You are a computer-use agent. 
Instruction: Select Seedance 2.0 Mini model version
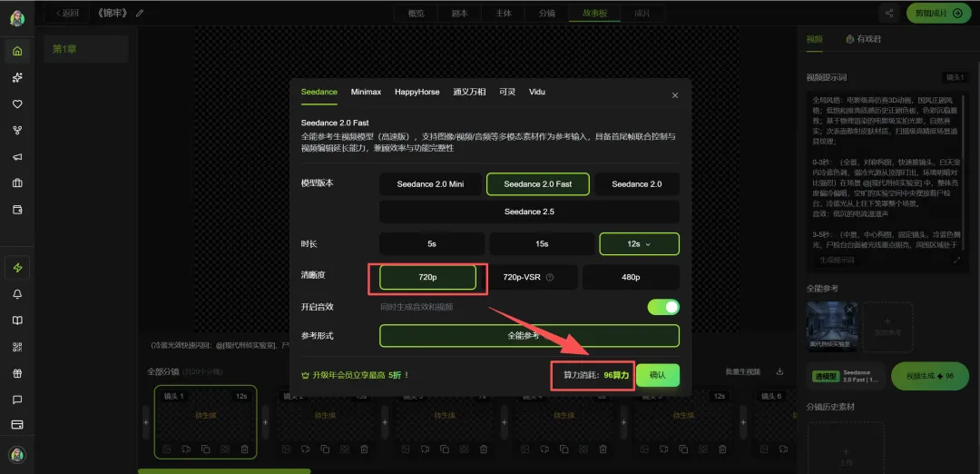tap(431, 184)
